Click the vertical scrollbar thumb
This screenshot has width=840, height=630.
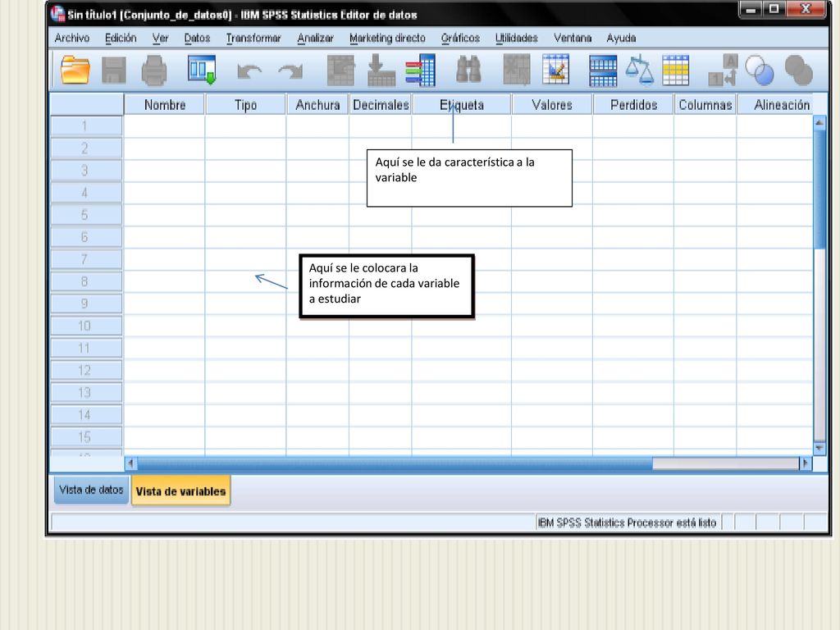[819, 189]
